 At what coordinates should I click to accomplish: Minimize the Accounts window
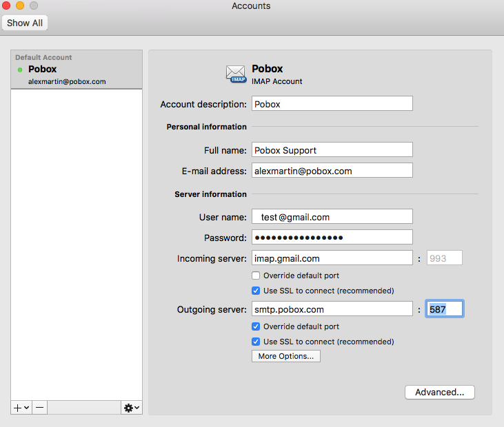pyautogui.click(x=20, y=6)
